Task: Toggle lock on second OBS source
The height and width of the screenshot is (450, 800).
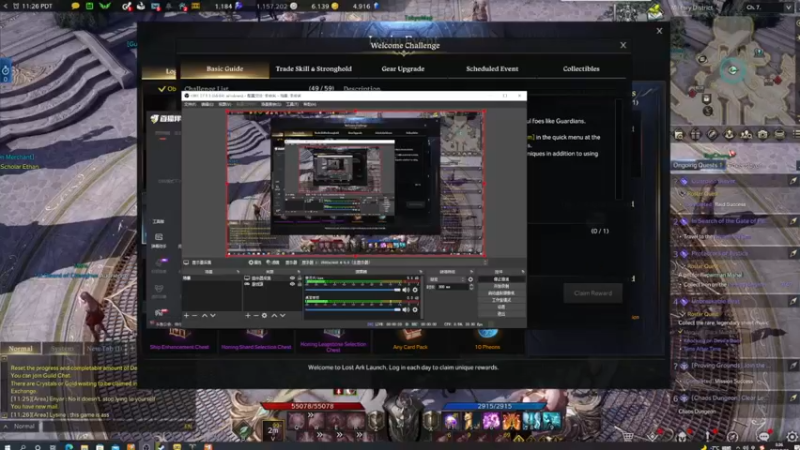Action: (x=299, y=284)
